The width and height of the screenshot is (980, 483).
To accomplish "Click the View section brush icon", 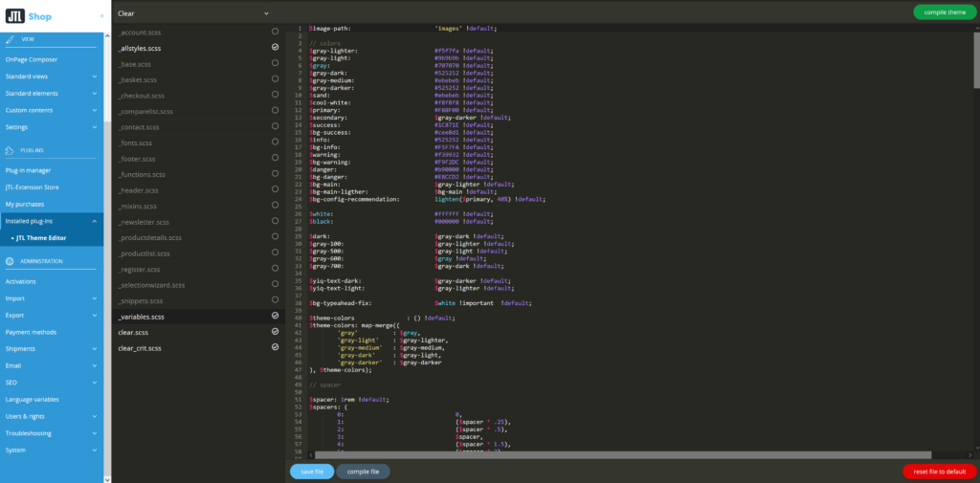I will (x=11, y=40).
